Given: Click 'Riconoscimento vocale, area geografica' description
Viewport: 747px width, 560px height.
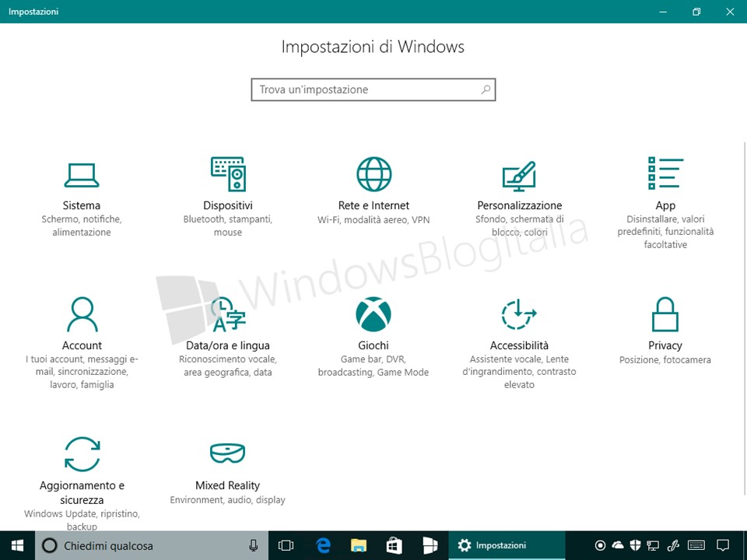Looking at the screenshot, I should (228, 366).
